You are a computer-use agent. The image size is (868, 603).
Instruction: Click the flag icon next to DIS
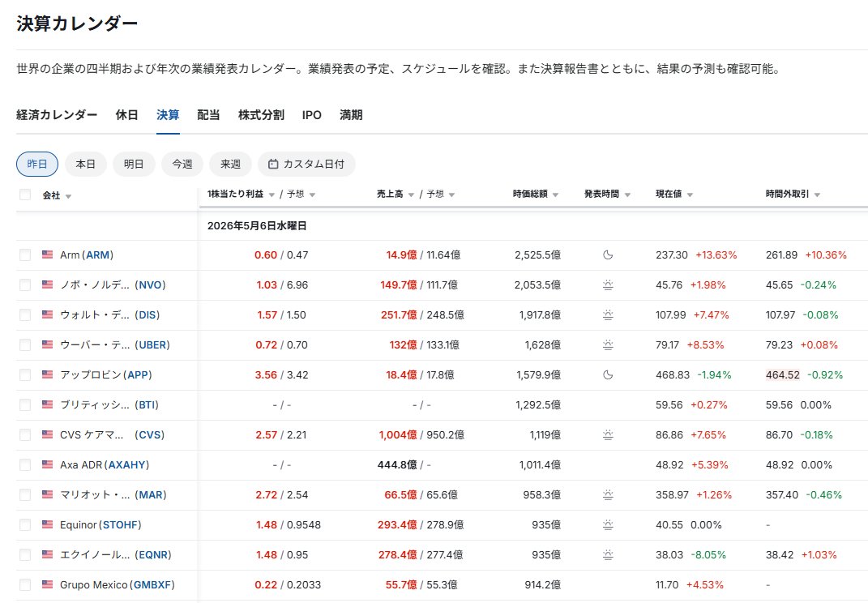pyautogui.click(x=48, y=314)
